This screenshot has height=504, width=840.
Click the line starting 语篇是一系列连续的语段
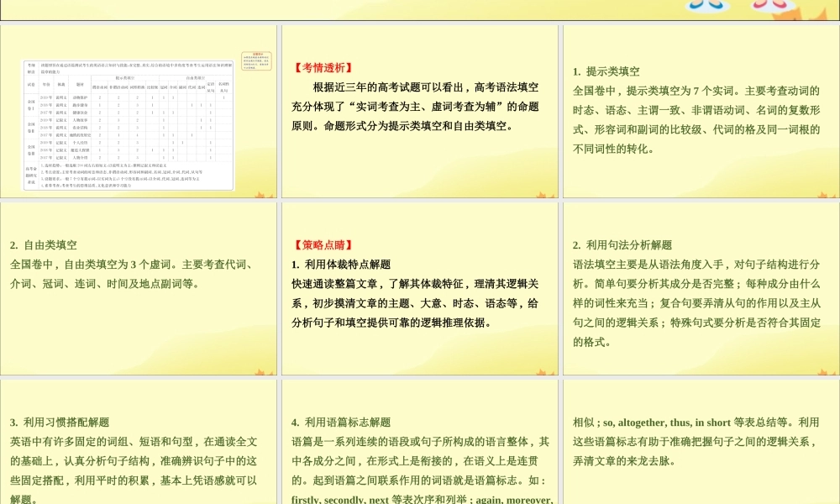coord(421,442)
